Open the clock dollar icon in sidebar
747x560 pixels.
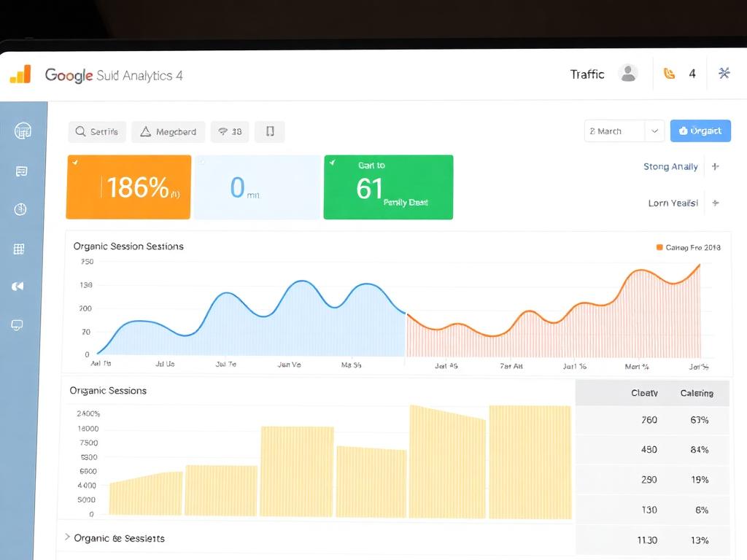pyautogui.click(x=20, y=209)
